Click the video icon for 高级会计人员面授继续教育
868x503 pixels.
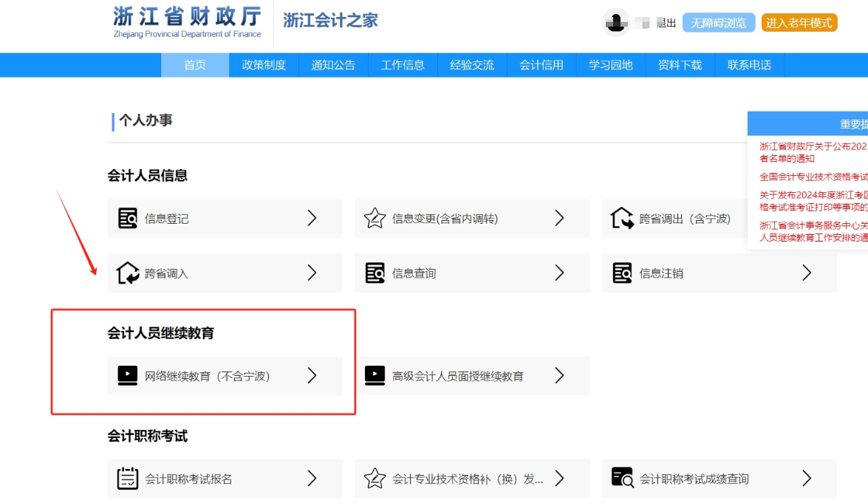pos(375,376)
